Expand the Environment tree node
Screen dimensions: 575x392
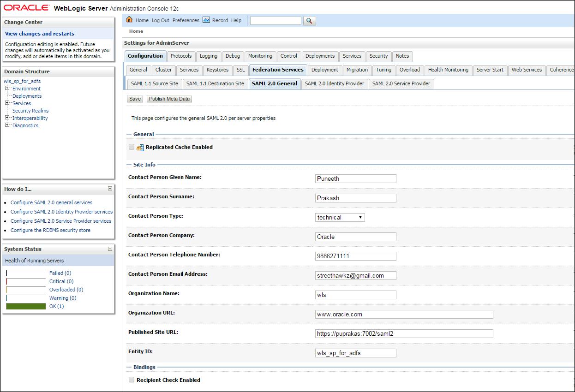pyautogui.click(x=7, y=89)
